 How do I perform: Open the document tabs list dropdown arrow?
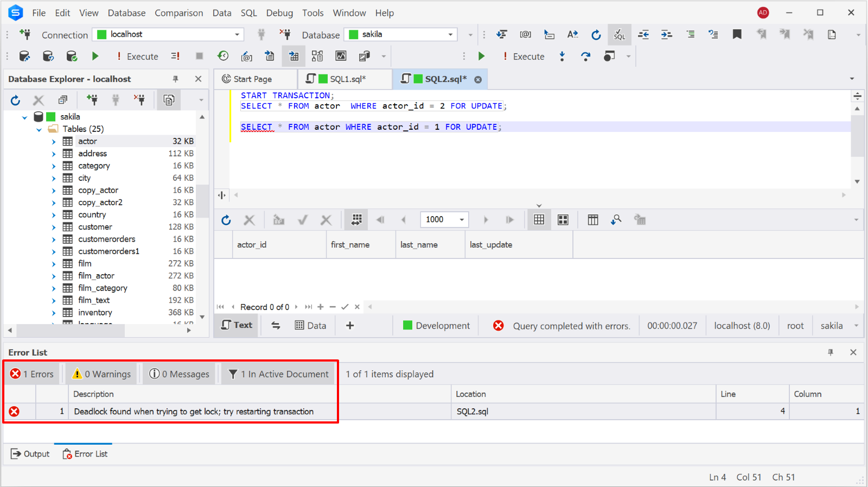(852, 79)
